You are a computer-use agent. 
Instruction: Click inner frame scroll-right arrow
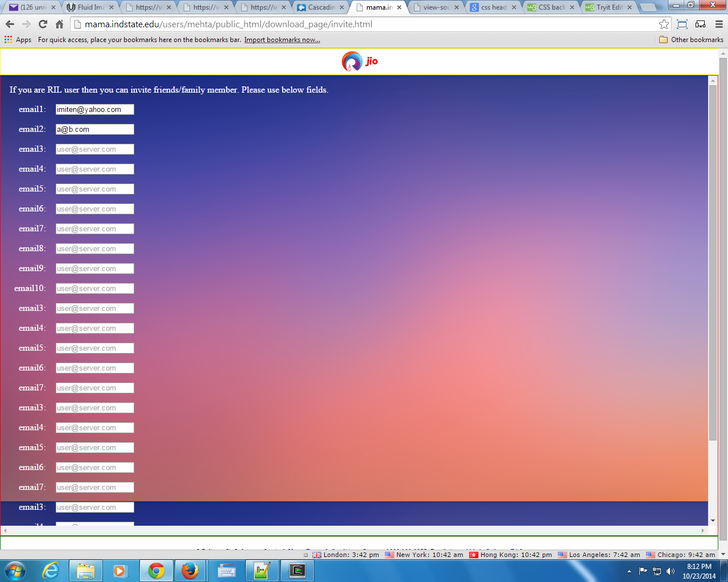[703, 530]
